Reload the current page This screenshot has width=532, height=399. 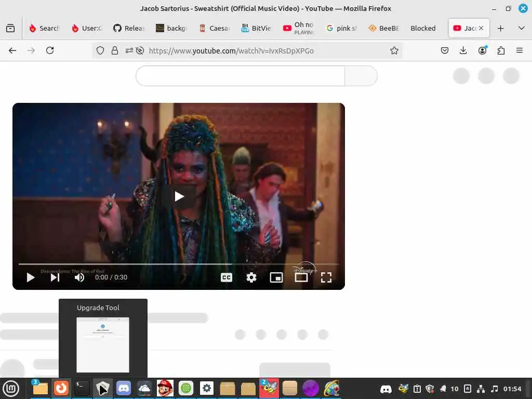point(50,50)
